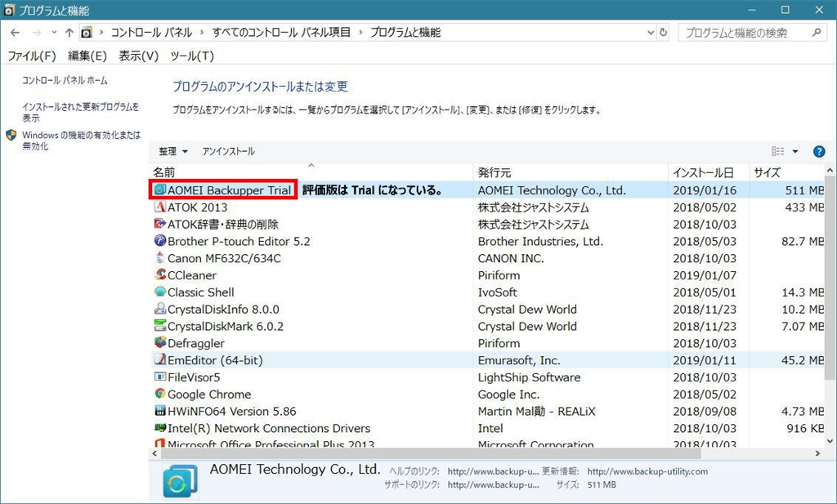Screen dimensions: 837x504
Task: Click the search magnifier icon
Action: coord(817,33)
